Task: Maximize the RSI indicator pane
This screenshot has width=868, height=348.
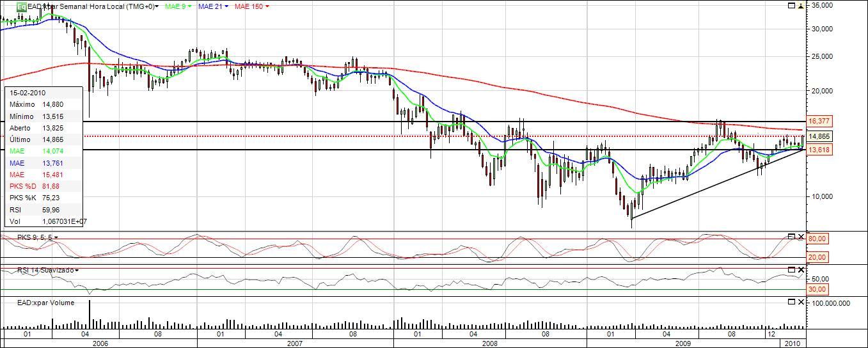Action: coord(791,269)
